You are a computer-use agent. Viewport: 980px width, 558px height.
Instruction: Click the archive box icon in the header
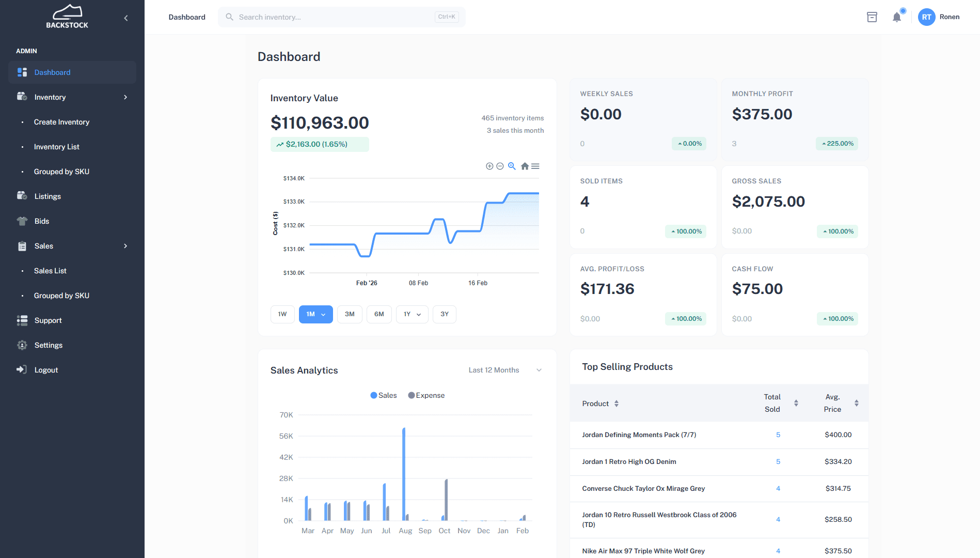872,17
